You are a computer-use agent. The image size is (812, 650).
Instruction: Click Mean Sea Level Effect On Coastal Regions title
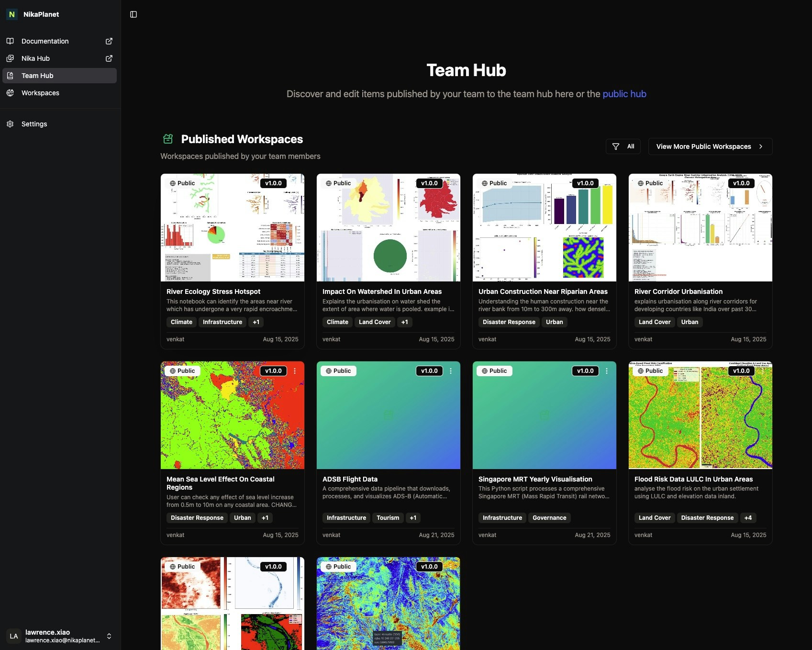click(x=221, y=483)
